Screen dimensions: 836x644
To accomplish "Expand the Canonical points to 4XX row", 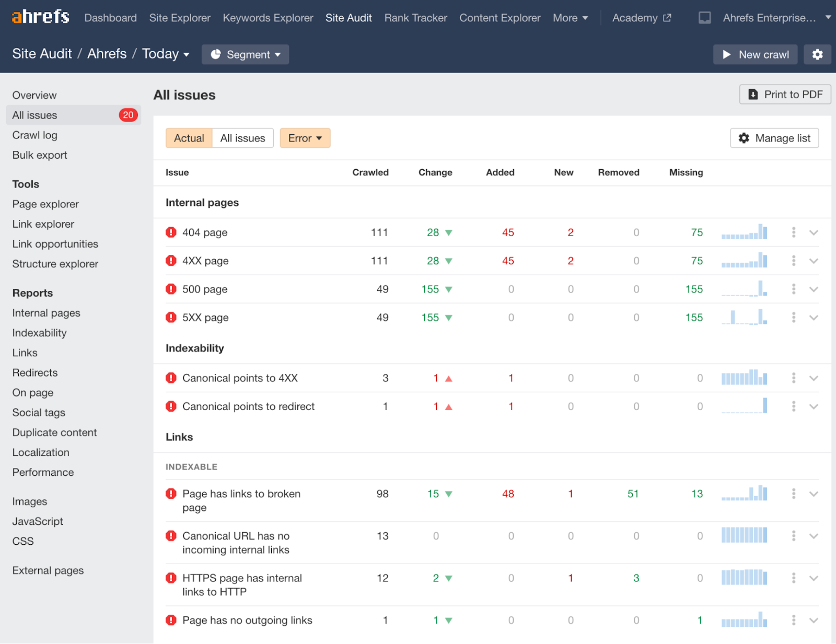I will 814,378.
